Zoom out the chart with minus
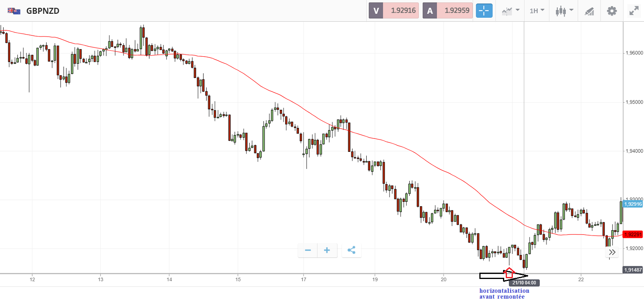644x301 pixels. 308,250
